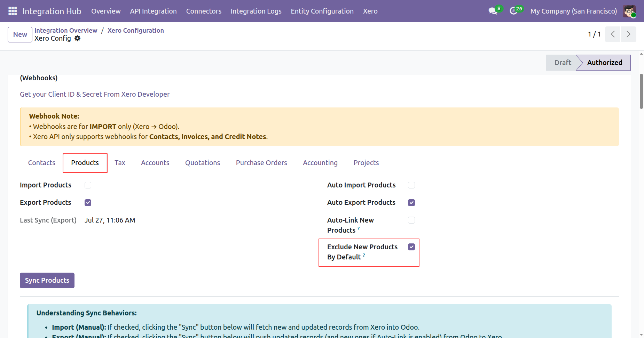
Task: Show help for Auto-Link New Products
Action: [359, 228]
